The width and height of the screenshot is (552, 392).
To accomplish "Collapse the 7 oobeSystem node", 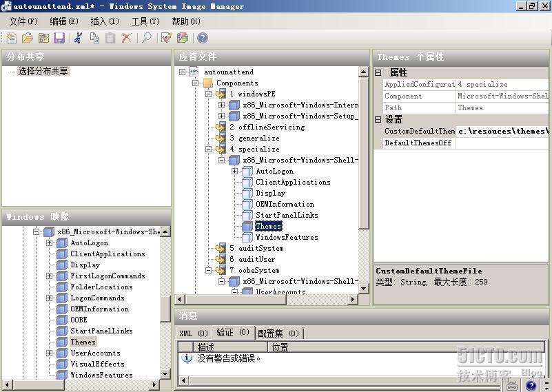I will (208, 270).
